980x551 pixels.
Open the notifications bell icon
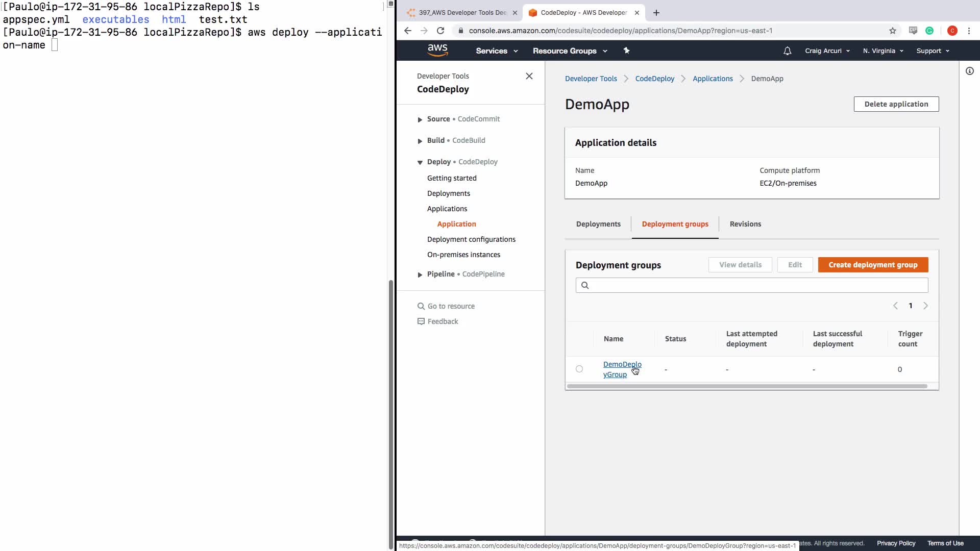(787, 51)
